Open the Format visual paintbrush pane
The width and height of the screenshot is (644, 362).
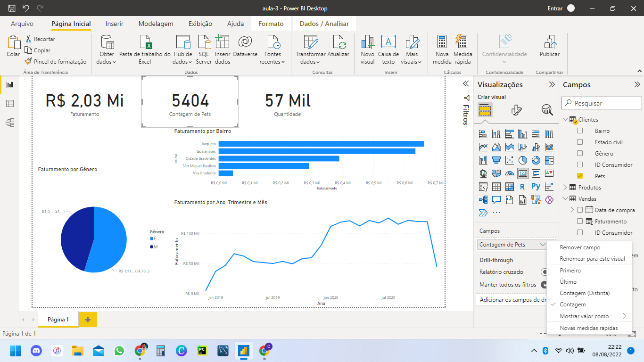click(516, 110)
